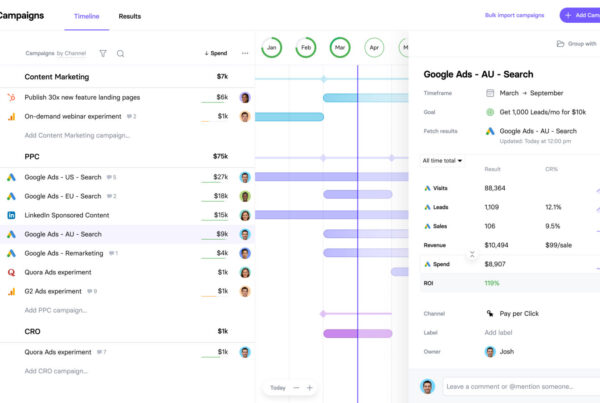
Task: Click Bulk import campaigns link
Action: 514,15
